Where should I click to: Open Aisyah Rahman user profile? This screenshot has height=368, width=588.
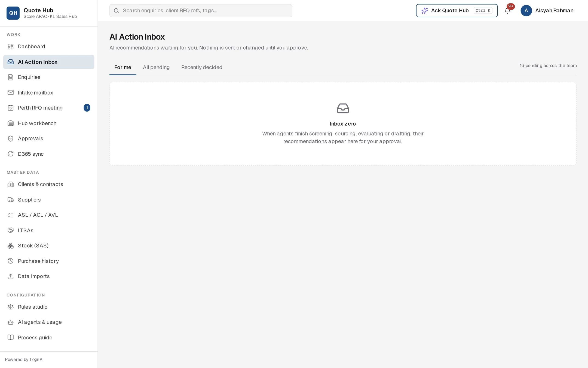click(547, 11)
